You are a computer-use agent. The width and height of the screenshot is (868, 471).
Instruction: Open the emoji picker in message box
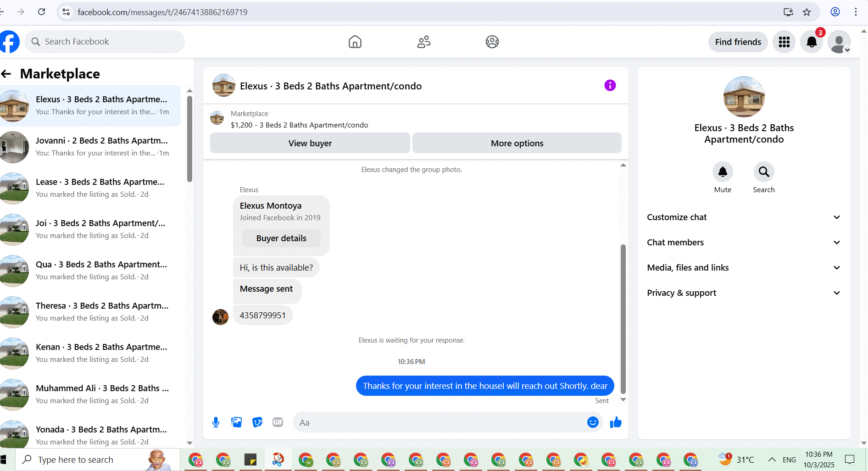(x=593, y=422)
